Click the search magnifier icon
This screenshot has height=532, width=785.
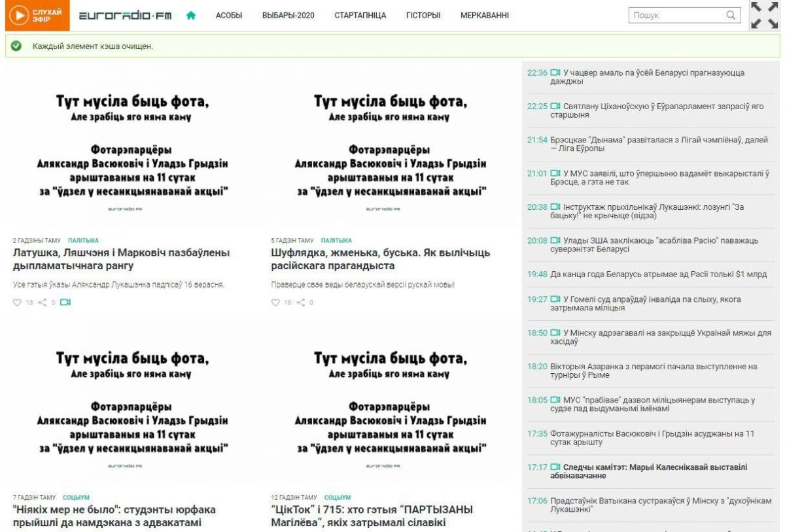(x=731, y=15)
